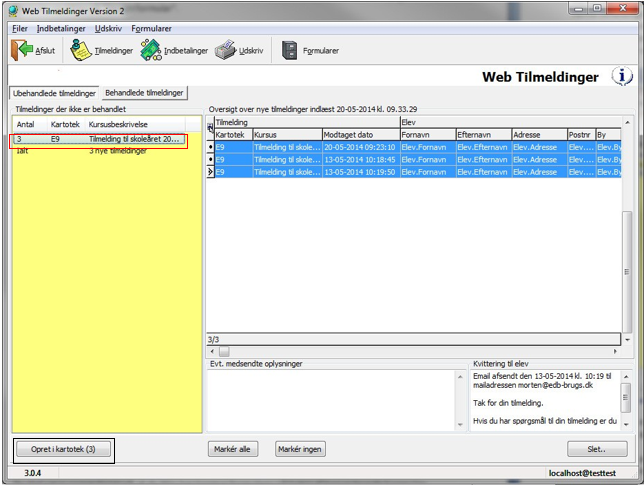This screenshot has width=644, height=489.
Task: Click the horizontal scrollbar left arrow
Action: [x=212, y=351]
